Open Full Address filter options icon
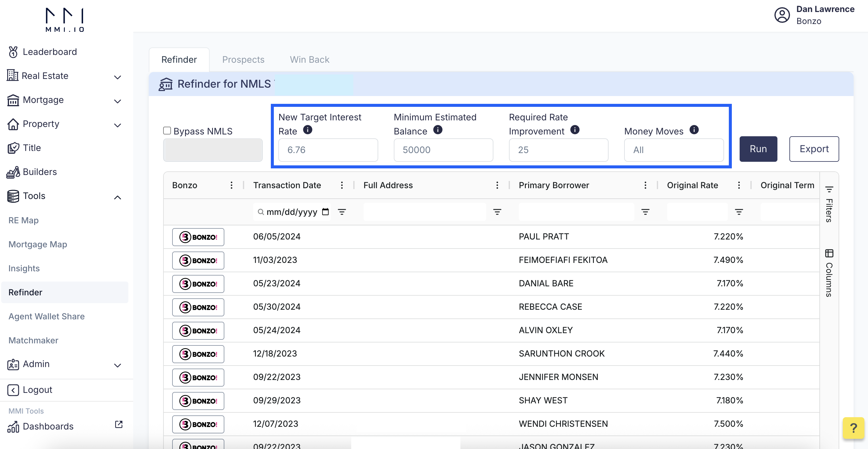This screenshot has width=868, height=449. pyautogui.click(x=497, y=212)
